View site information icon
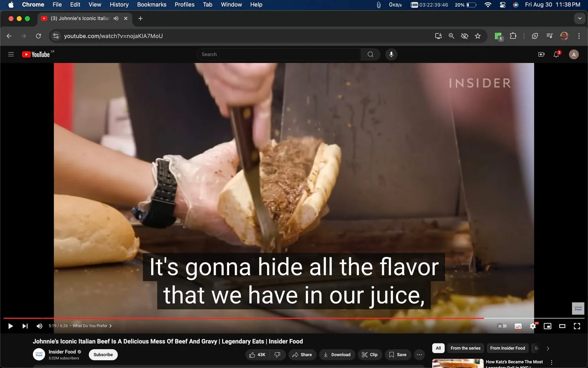 (x=56, y=36)
